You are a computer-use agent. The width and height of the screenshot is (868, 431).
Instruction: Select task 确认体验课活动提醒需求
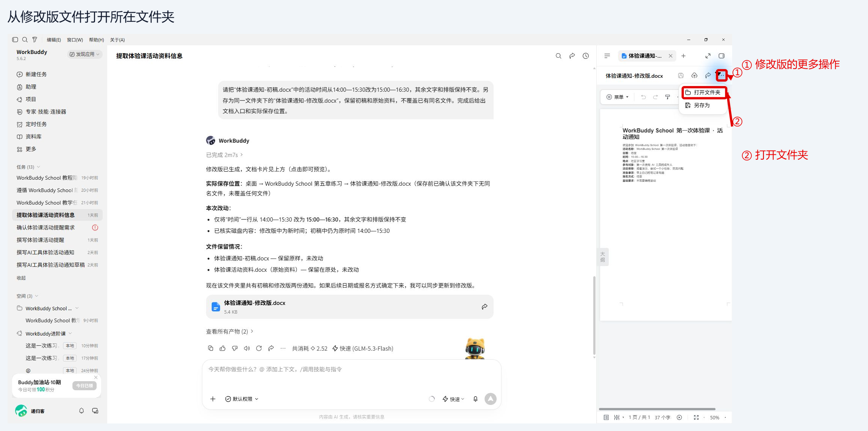(x=57, y=228)
